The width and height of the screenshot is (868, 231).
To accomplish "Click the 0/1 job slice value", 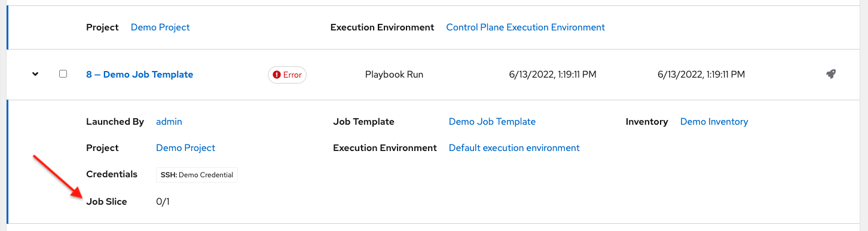I will pyautogui.click(x=163, y=202).
